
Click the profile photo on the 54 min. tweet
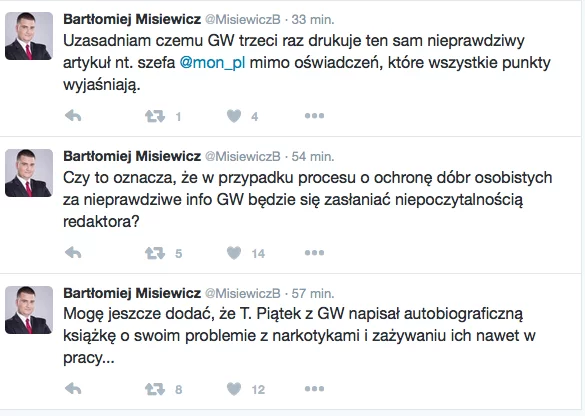pyautogui.click(x=29, y=173)
